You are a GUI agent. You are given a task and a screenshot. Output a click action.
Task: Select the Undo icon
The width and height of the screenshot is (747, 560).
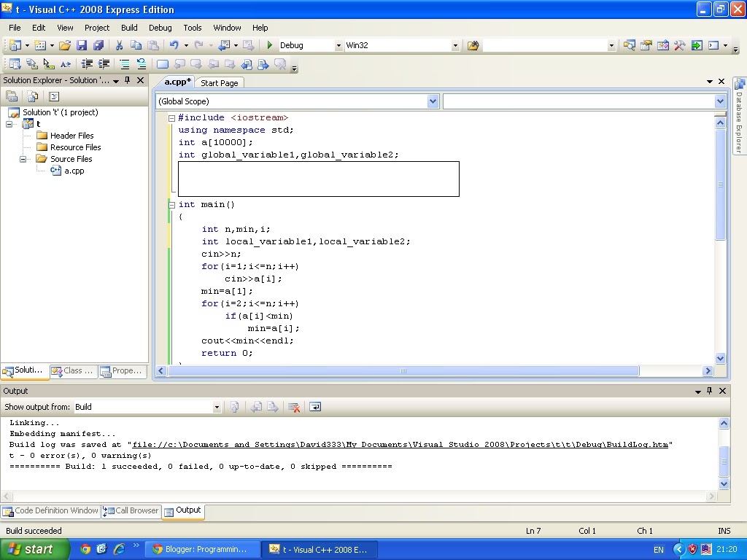point(173,45)
